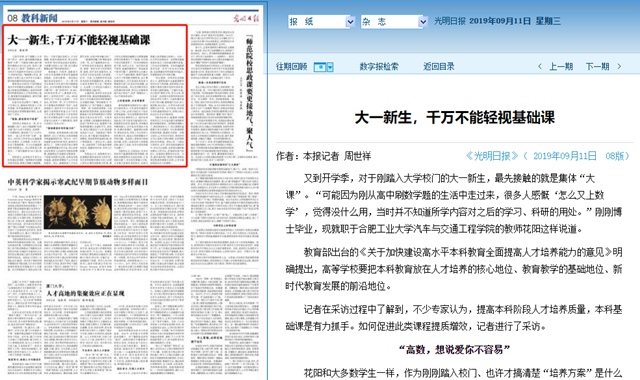Select the 大一新生 highlighted article on page
The width and height of the screenshot is (640, 380).
click(x=95, y=96)
